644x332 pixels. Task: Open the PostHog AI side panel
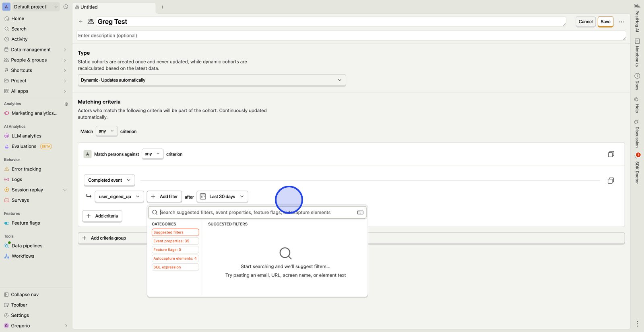pos(637,18)
